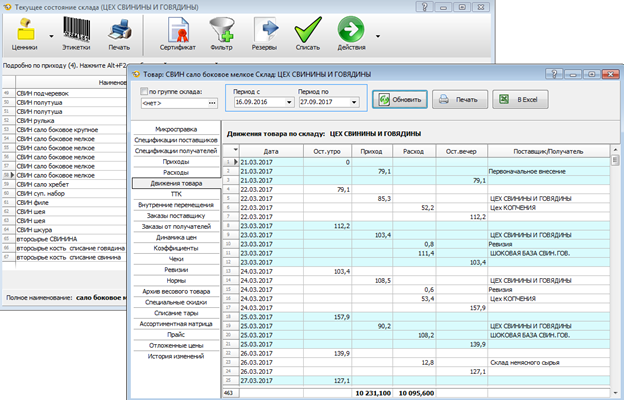Click the Печать button in product window
This screenshot has height=400, width=624.
point(458,99)
